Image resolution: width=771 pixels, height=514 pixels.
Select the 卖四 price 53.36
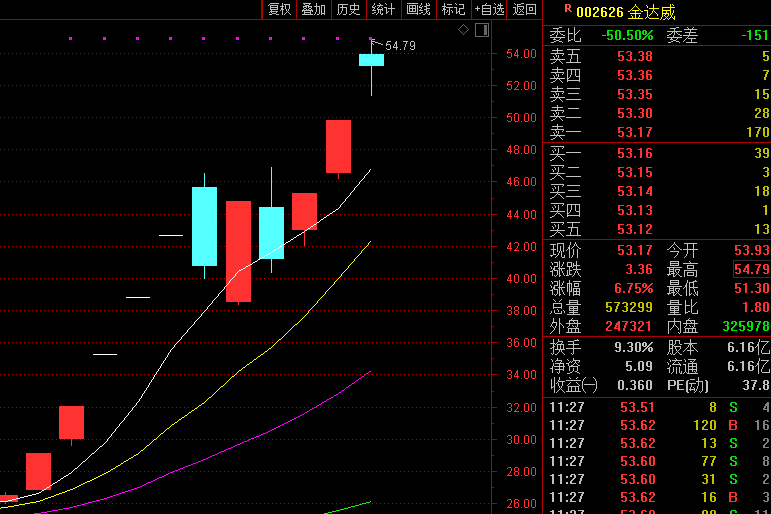(x=635, y=75)
